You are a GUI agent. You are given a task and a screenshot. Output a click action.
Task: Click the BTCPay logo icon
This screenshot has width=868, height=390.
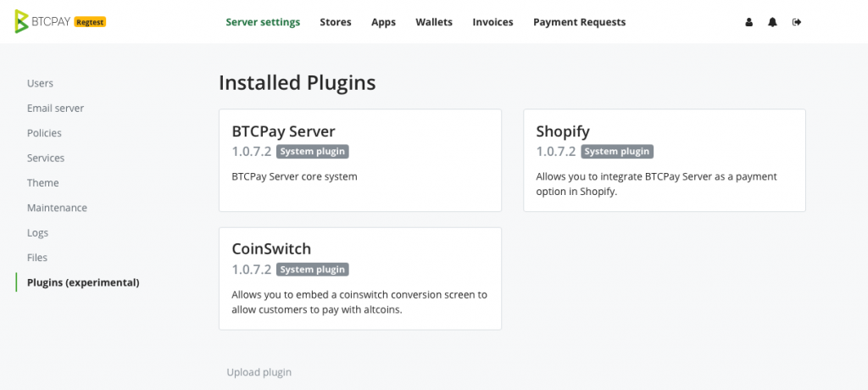pyautogui.click(x=21, y=21)
